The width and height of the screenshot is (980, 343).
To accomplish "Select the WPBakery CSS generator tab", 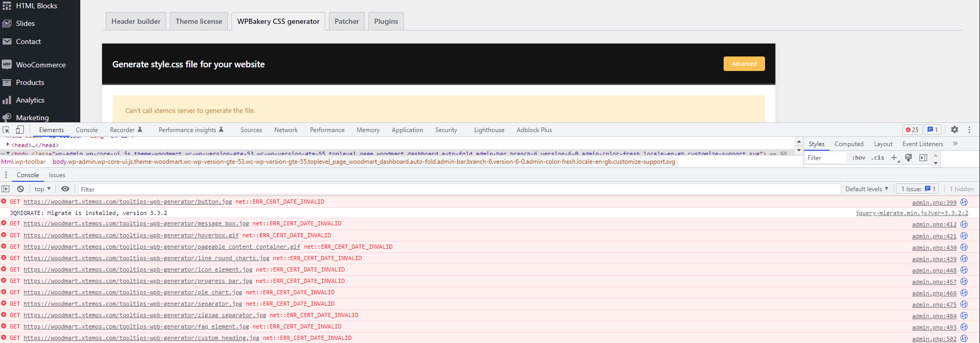I will tap(278, 21).
